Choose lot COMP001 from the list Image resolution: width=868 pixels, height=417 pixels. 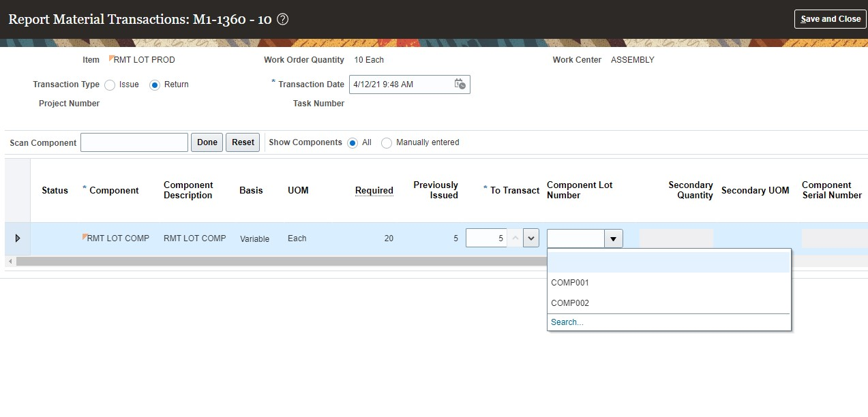[x=669, y=283]
